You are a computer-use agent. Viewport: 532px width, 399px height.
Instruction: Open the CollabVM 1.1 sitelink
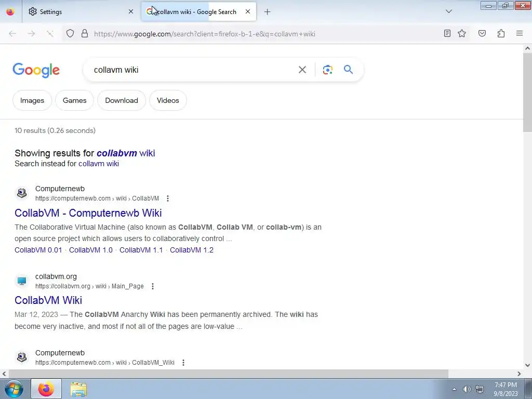pyautogui.click(x=141, y=250)
